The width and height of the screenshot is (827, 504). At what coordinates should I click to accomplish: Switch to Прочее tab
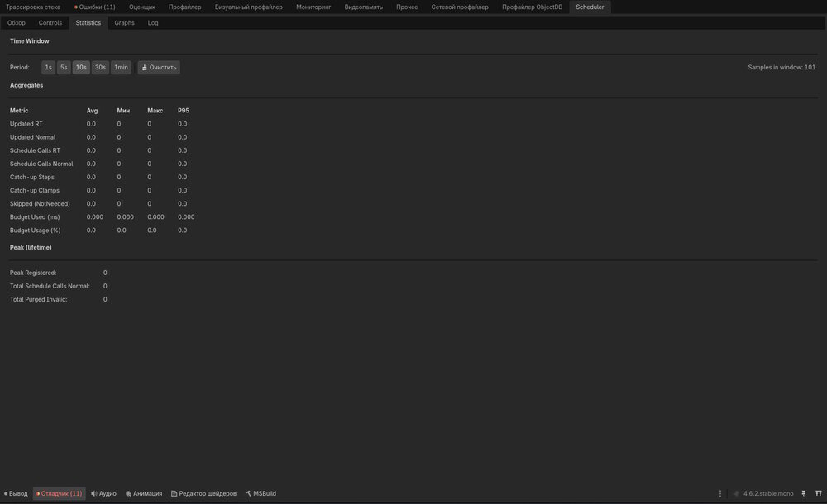(407, 7)
